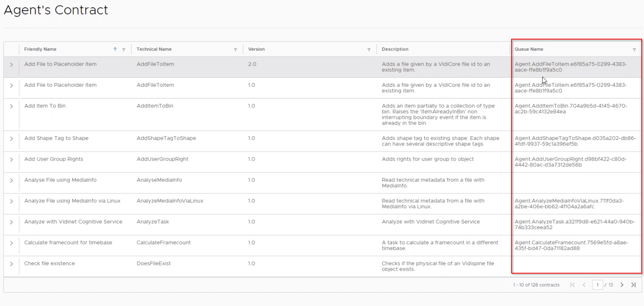Click the '1 - 10 of 128 contracts' pager text

(536, 285)
